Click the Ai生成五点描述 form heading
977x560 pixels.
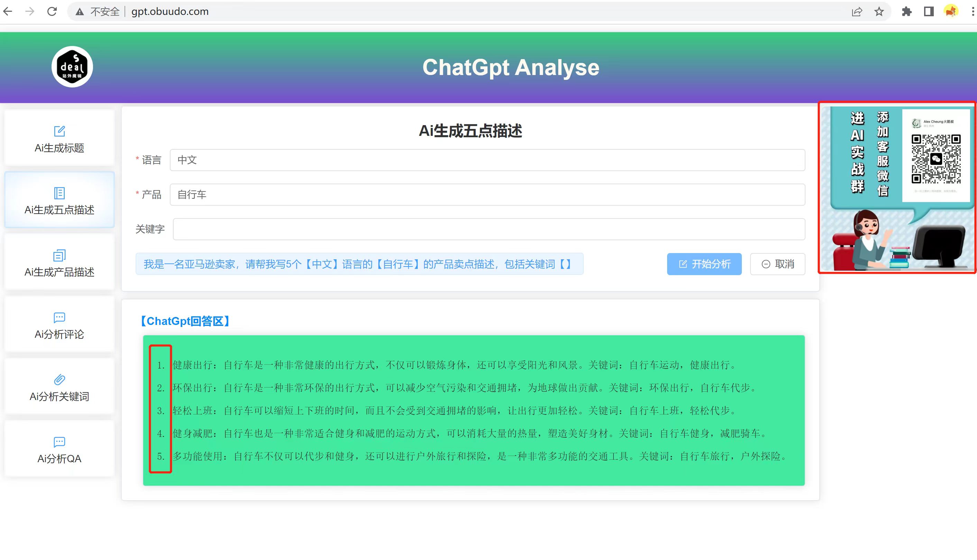click(470, 131)
